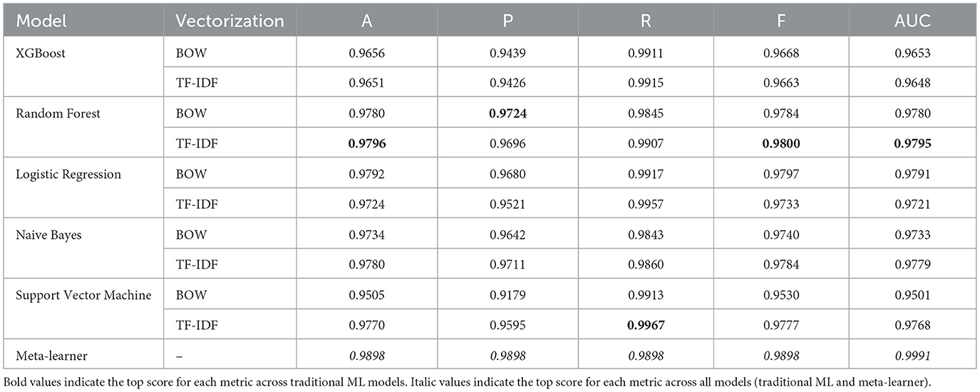Click bold recall value 0.9967
The width and height of the screenshot is (980, 392).
tap(646, 325)
